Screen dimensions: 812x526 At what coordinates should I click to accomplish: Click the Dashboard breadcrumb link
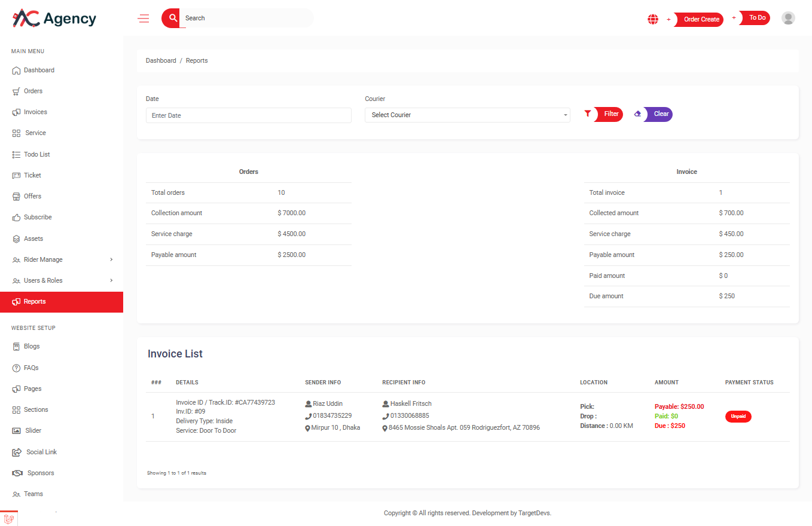[x=161, y=61]
